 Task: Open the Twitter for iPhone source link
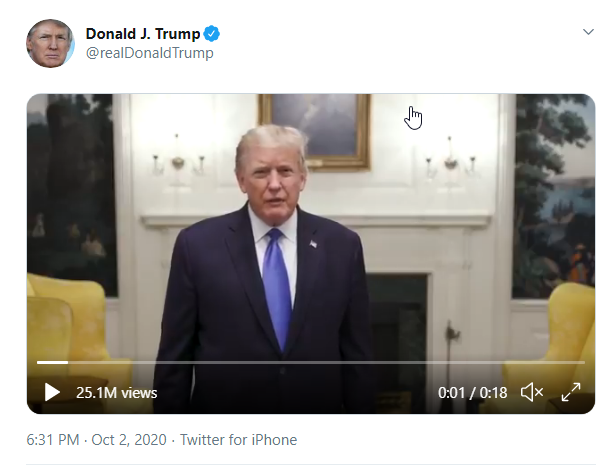238,440
